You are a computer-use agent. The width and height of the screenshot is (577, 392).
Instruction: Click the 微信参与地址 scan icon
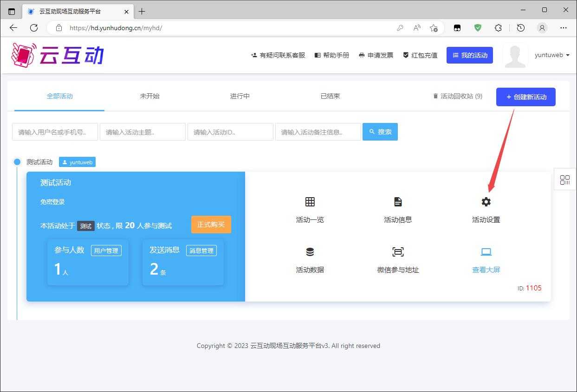[x=398, y=252]
